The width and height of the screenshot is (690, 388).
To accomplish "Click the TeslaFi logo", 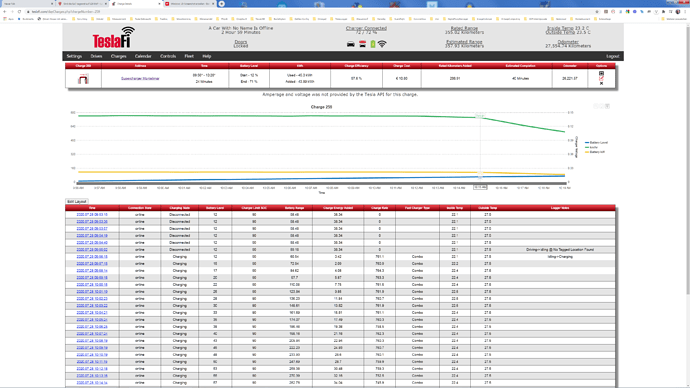I will 114,37.
